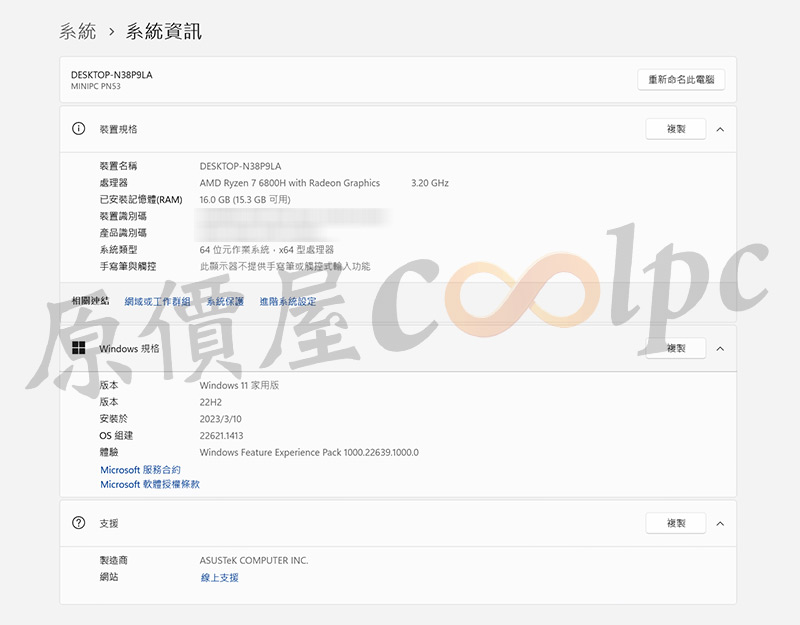Click the info icon beside 裝置規格

click(x=79, y=129)
